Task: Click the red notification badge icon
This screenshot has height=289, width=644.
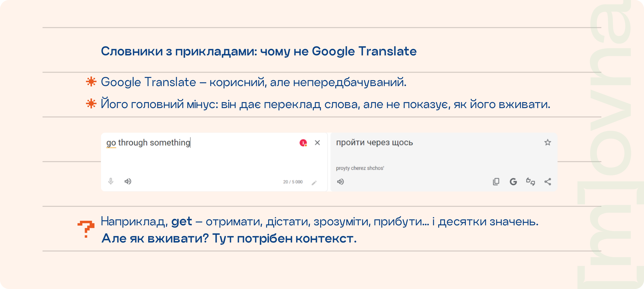Action: [x=303, y=143]
